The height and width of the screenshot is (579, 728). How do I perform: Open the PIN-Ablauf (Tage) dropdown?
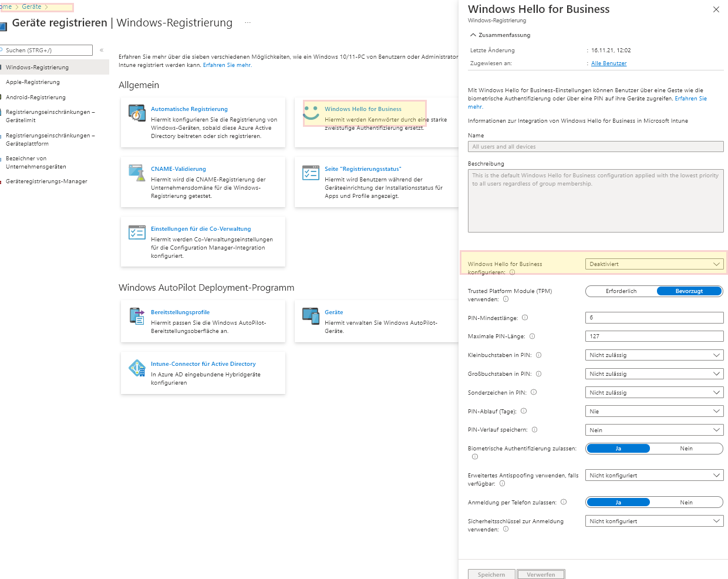pyautogui.click(x=654, y=412)
